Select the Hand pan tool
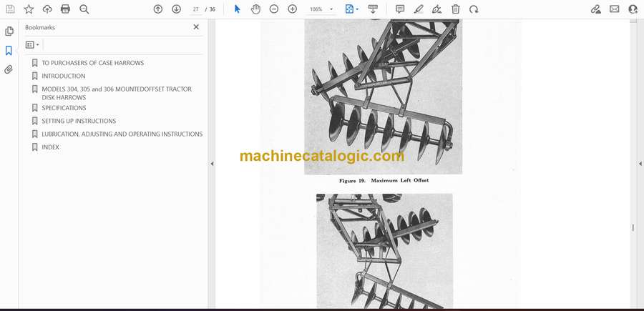 pos(255,9)
